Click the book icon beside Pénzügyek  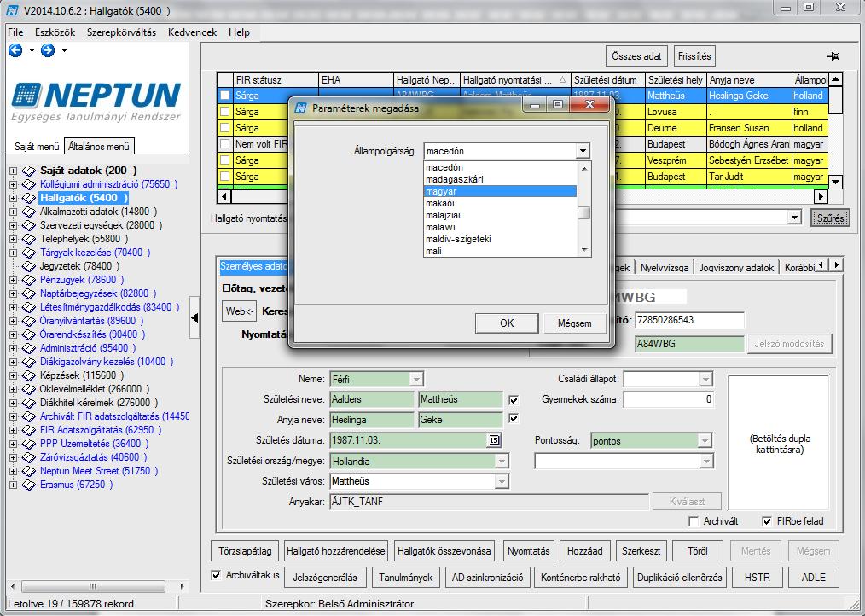click(29, 280)
